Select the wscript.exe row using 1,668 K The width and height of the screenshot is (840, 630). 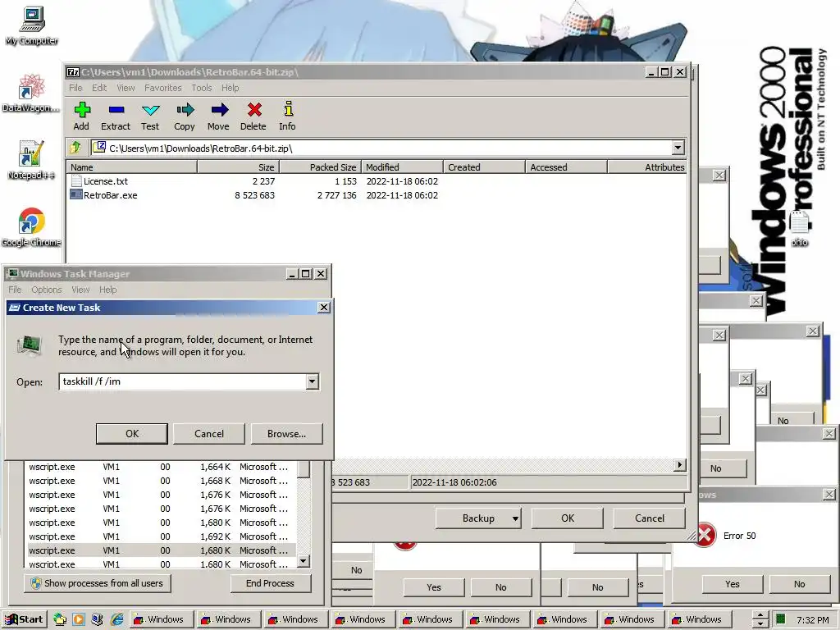click(x=162, y=481)
